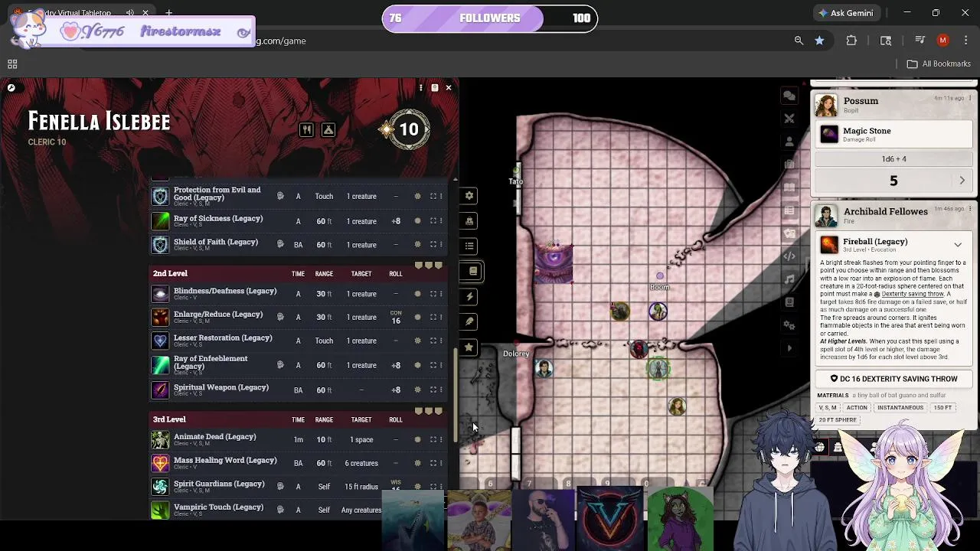Expand the Lesser Restoration spell description
The width and height of the screenshot is (980, 551).
pos(433,341)
